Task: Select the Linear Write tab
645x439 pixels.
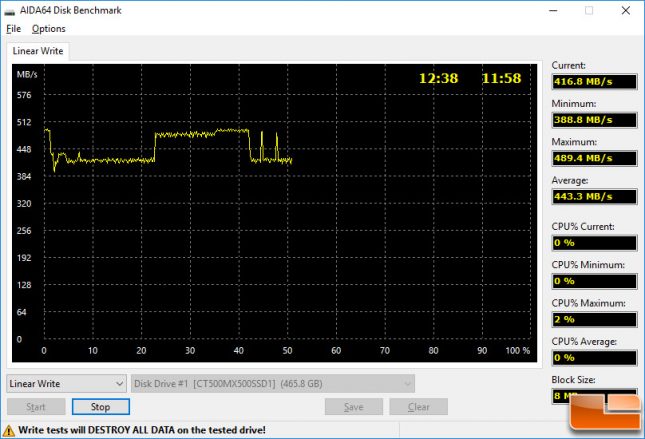Action: 37,51
